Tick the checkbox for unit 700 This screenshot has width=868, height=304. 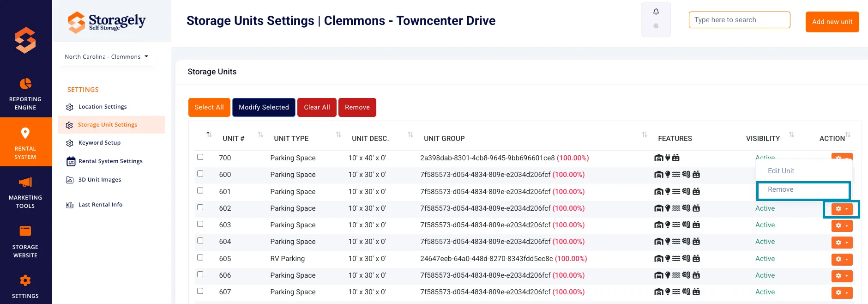click(200, 157)
